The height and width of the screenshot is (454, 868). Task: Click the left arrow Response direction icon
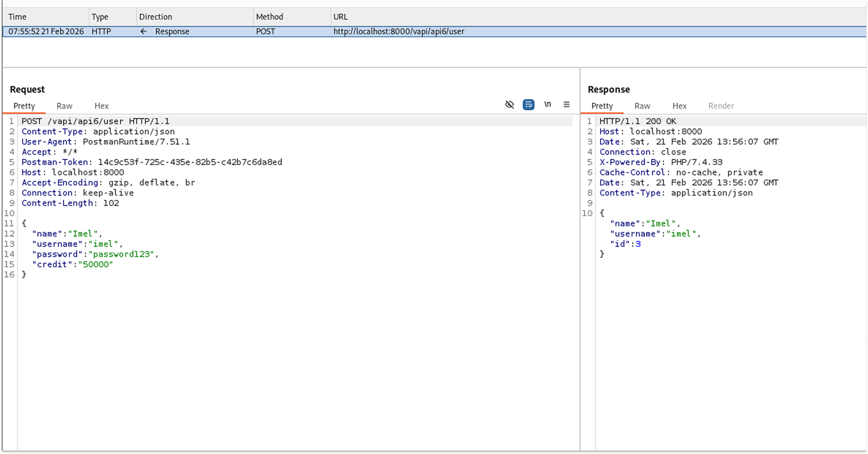[143, 31]
